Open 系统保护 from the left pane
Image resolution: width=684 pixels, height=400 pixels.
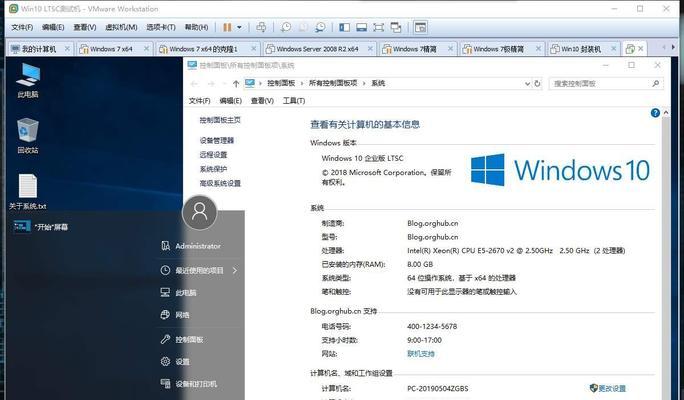213,169
